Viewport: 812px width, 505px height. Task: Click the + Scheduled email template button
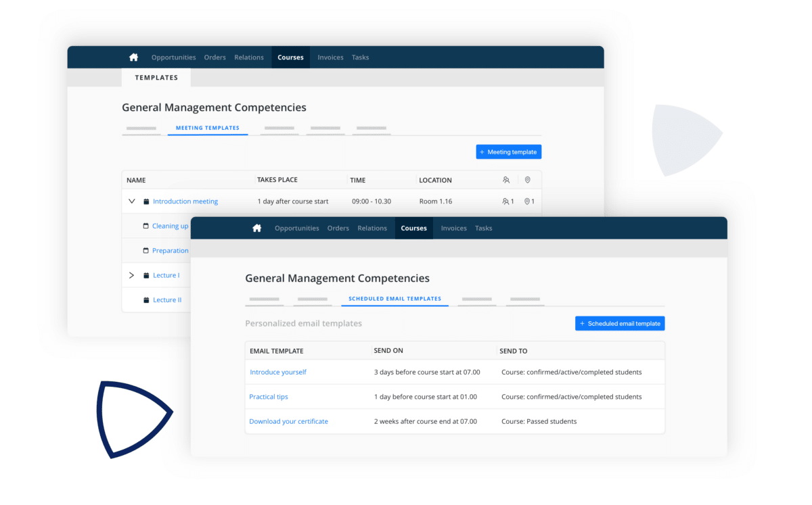(x=620, y=324)
